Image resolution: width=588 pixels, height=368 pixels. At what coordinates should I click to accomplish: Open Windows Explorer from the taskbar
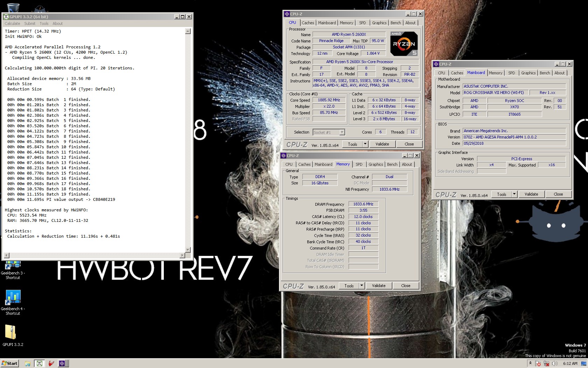point(27,363)
